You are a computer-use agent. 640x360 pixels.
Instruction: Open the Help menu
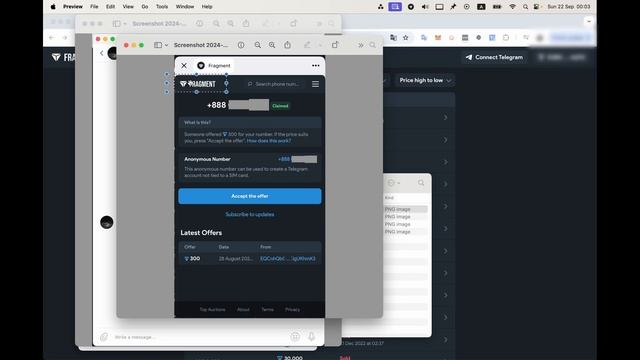click(207, 7)
